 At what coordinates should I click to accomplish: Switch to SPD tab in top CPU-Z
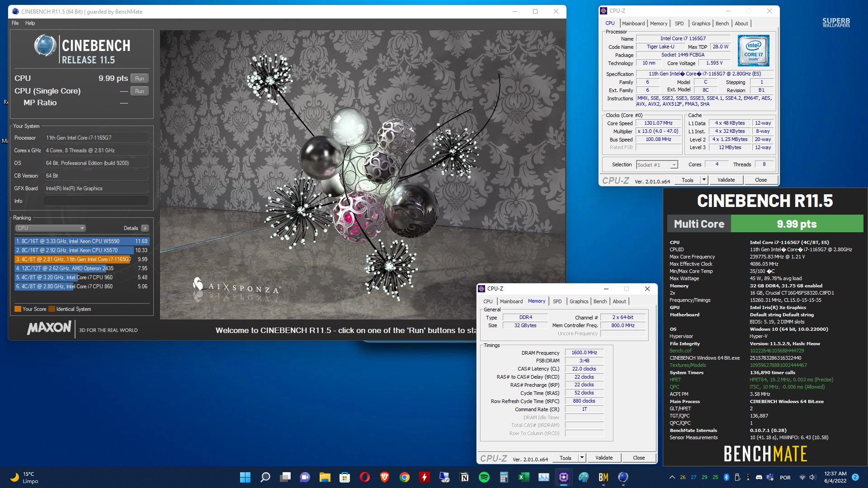pos(679,23)
